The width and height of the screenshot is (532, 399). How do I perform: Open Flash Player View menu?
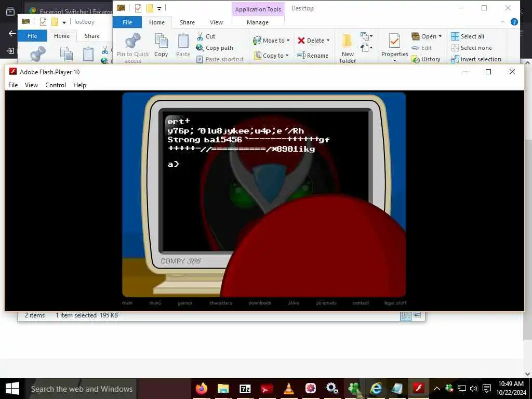pyautogui.click(x=31, y=85)
